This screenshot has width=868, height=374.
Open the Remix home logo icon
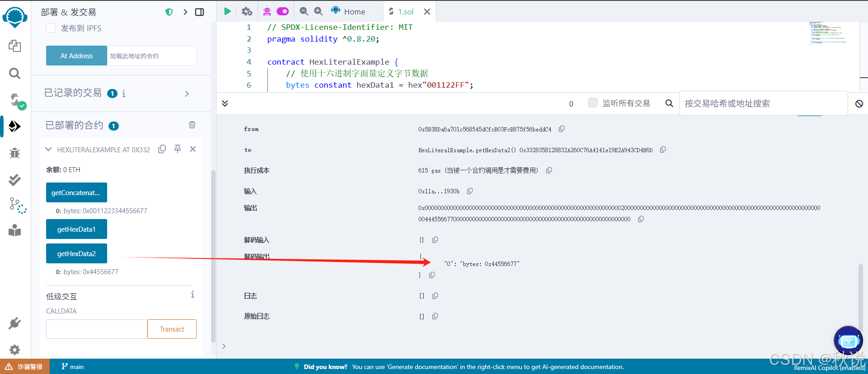[15, 17]
